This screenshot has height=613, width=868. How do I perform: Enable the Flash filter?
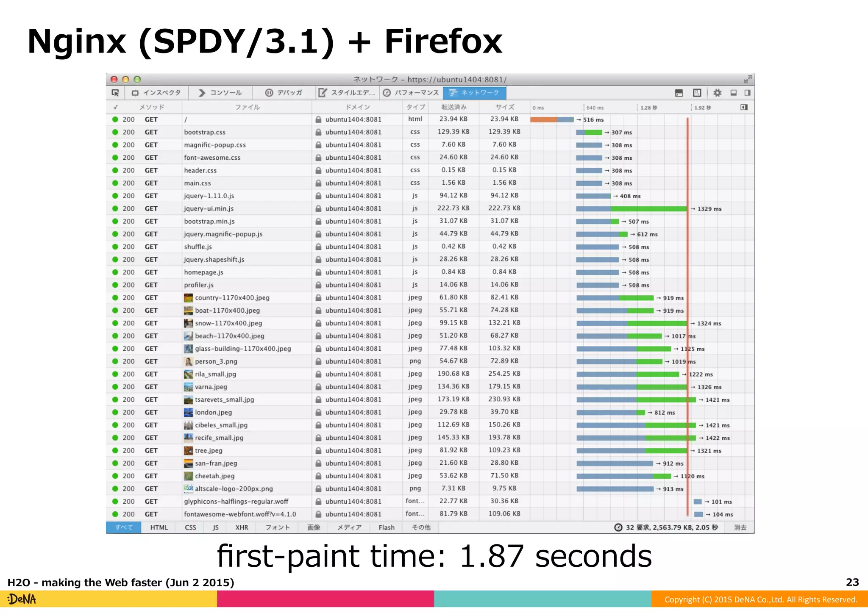point(387,527)
